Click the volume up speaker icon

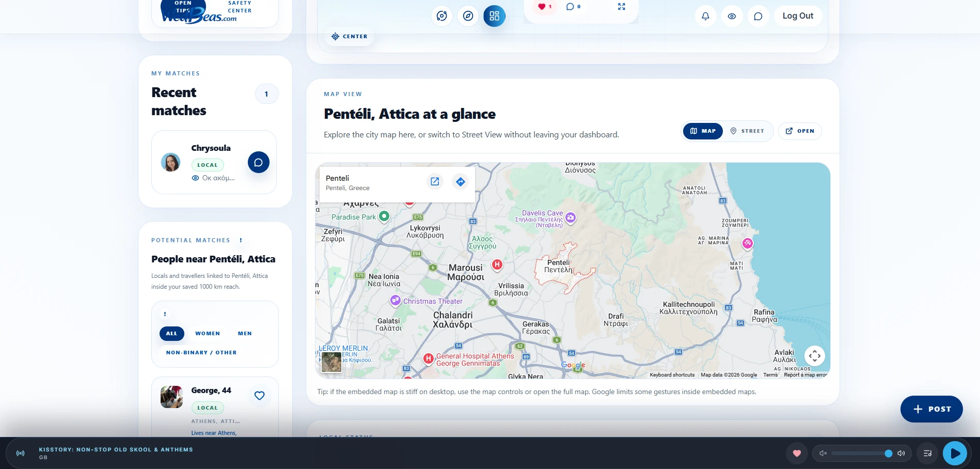[x=901, y=454]
